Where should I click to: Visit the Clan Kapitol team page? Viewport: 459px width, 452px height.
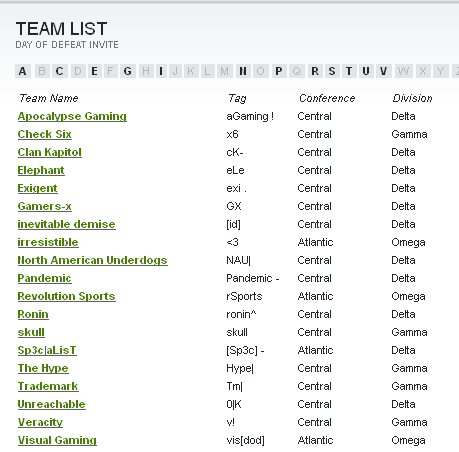coord(50,152)
